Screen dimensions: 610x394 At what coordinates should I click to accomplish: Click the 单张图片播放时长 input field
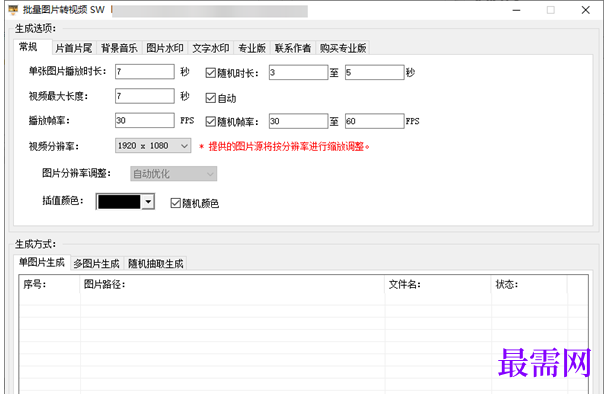[x=145, y=72]
